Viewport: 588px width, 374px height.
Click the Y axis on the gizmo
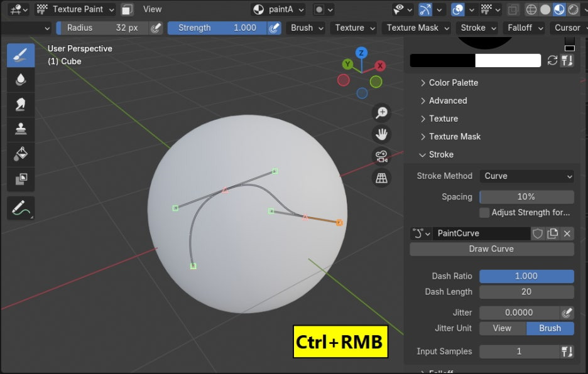coord(347,64)
